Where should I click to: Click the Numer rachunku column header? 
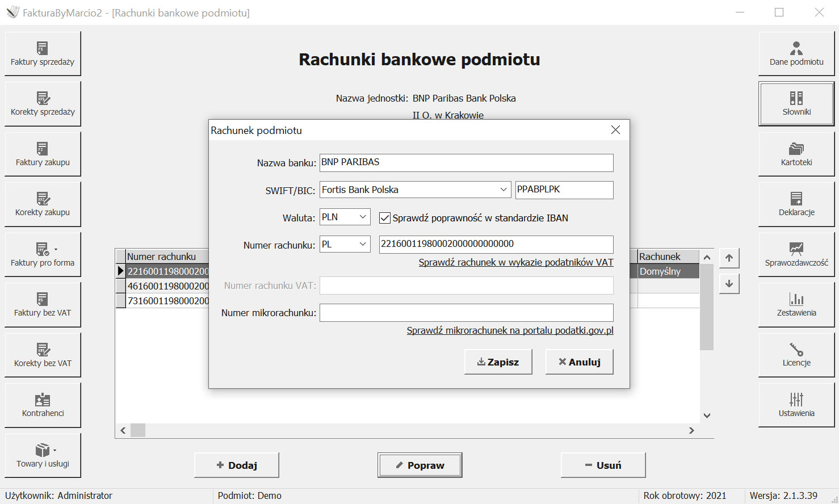point(167,257)
